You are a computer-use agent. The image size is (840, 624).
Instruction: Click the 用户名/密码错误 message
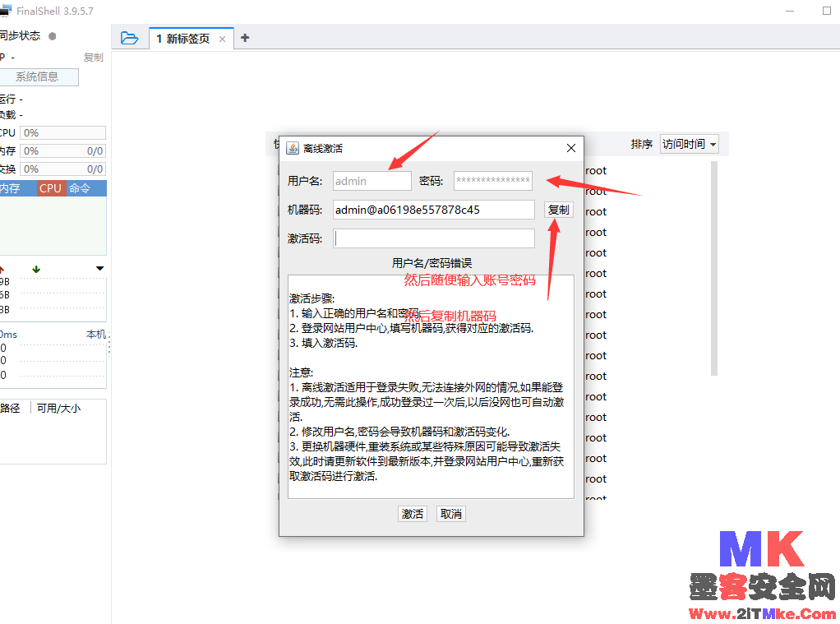[x=432, y=263]
